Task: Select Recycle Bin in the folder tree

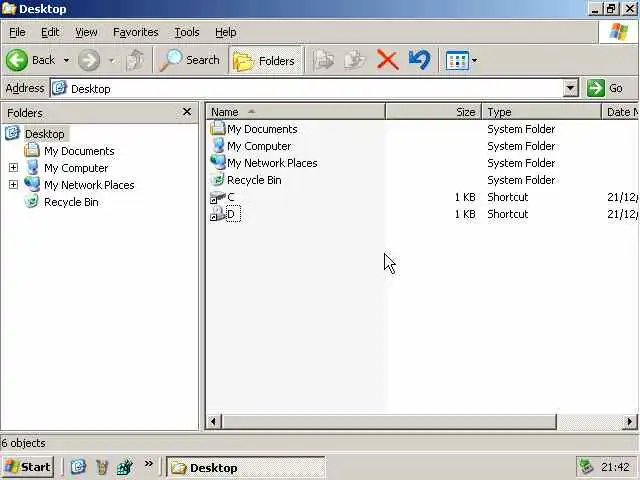Action: [x=71, y=202]
